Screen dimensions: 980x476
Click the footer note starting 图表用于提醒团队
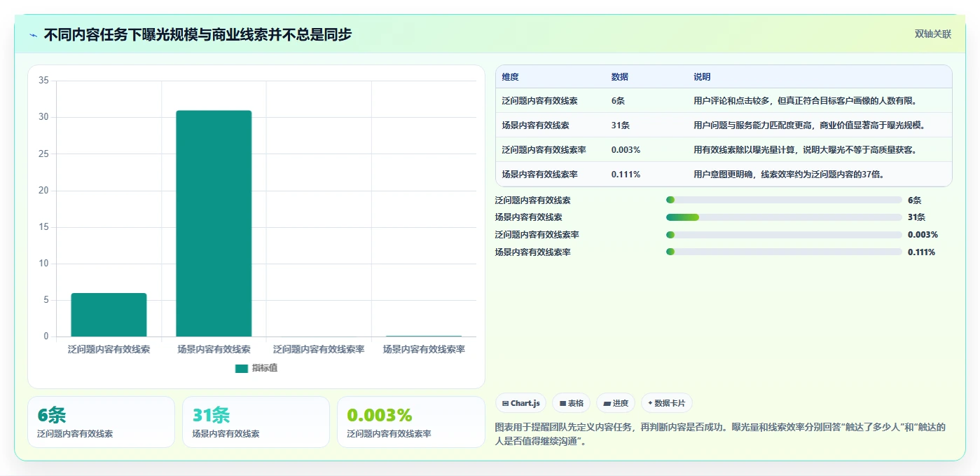pyautogui.click(x=720, y=434)
